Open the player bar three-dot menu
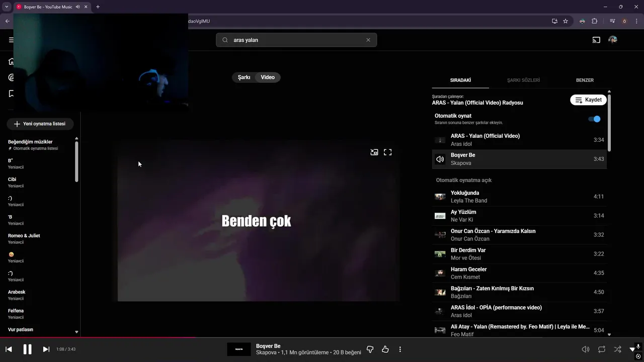The height and width of the screenshot is (362, 644). (x=400, y=349)
